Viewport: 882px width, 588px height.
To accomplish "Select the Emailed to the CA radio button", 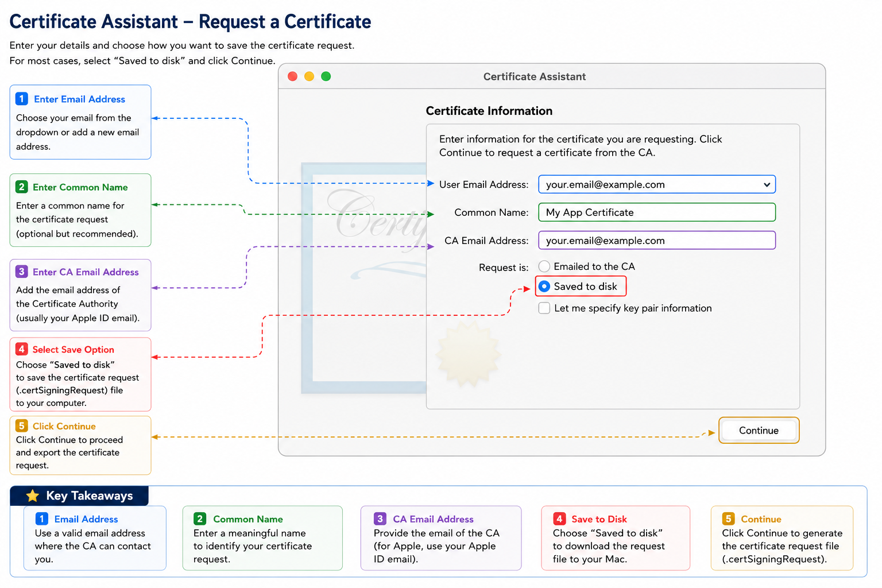I will [544, 266].
